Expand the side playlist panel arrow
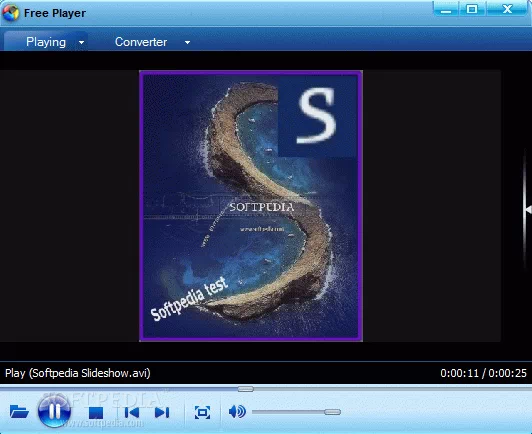Viewport: 532px width, 434px height. tap(528, 210)
